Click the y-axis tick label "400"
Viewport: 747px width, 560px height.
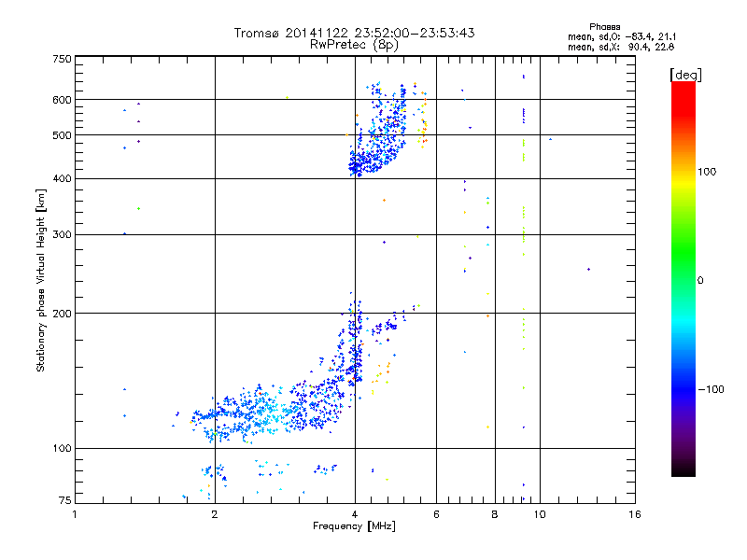[63, 179]
